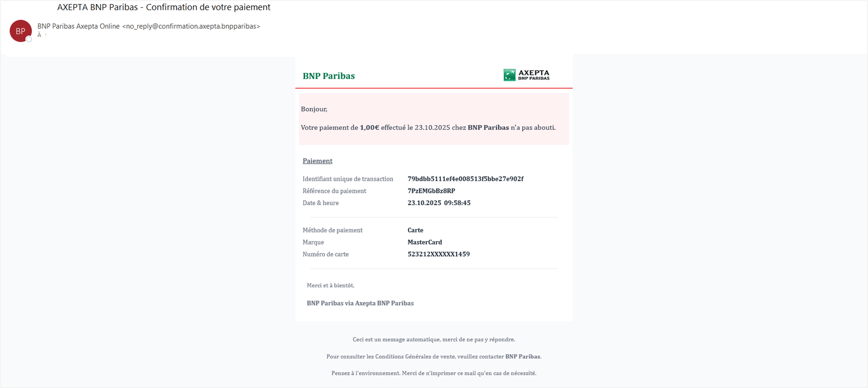Click the 1,00€ payment amount
This screenshot has width=868, height=388.
[369, 128]
